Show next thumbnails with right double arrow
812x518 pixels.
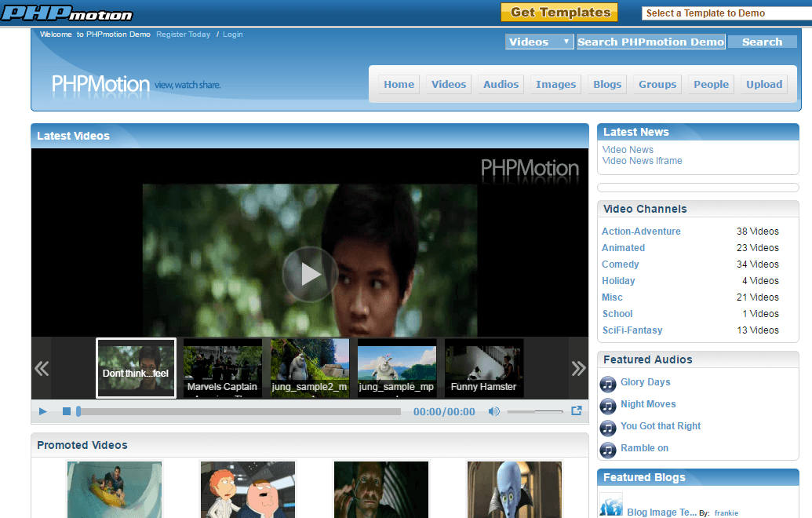[x=578, y=368]
